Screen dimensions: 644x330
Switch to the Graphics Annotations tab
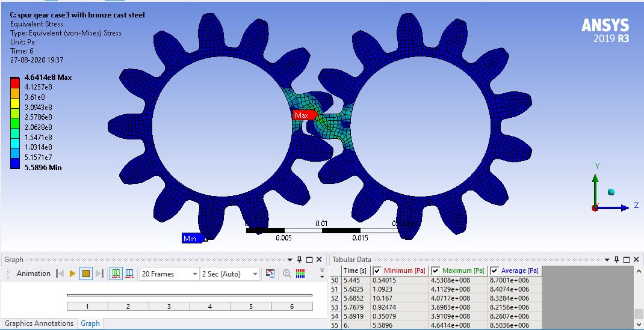tap(39, 323)
